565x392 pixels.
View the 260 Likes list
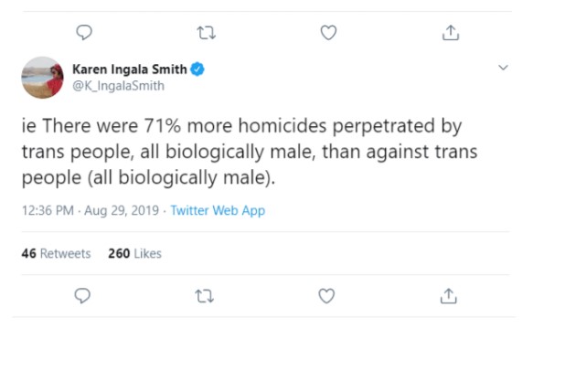(134, 253)
